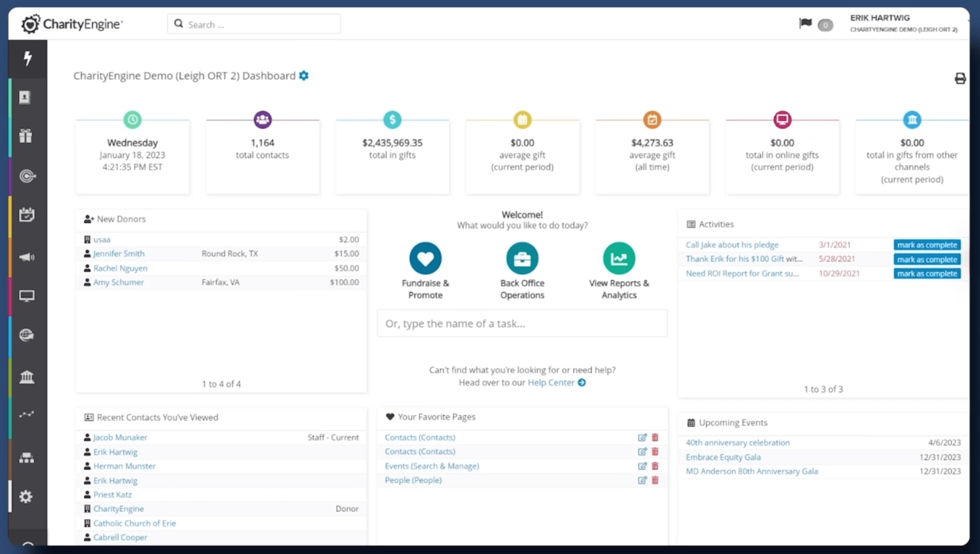Click the printer icon
The width and height of the screenshot is (980, 554).
pyautogui.click(x=960, y=78)
